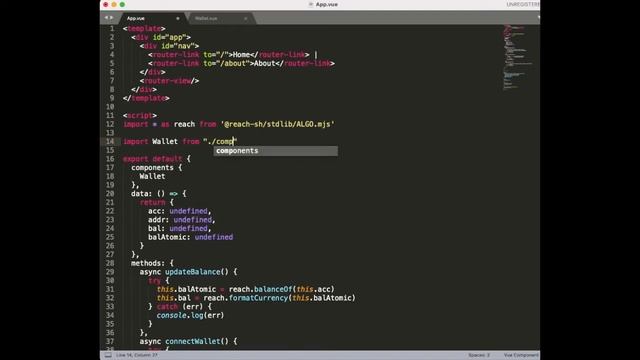Select the components autocomplete suggestion

tap(276, 151)
